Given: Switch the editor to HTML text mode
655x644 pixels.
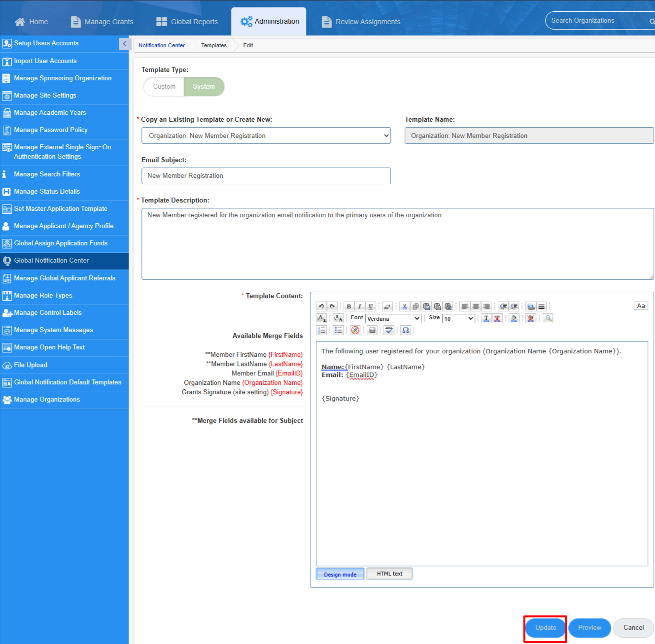Looking at the screenshot, I should [x=389, y=574].
